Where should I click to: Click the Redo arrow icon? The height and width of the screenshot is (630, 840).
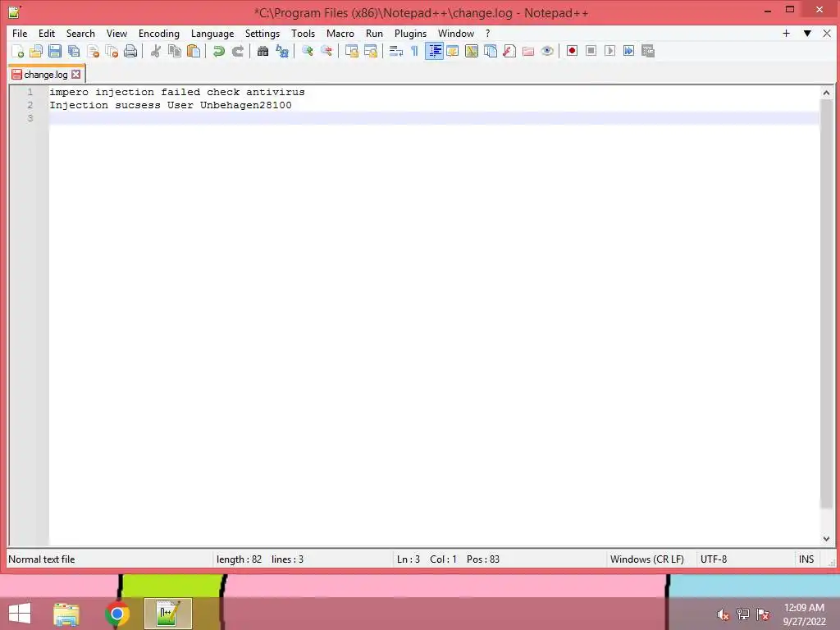click(x=237, y=51)
